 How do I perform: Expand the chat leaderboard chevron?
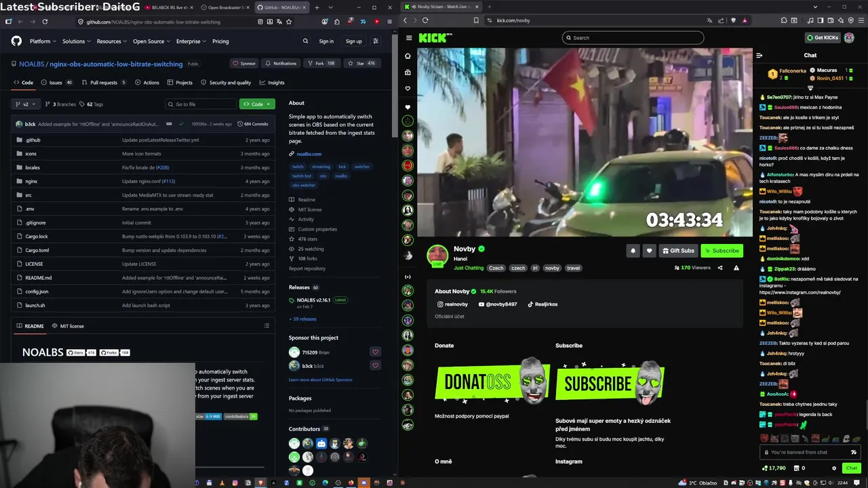click(810, 88)
